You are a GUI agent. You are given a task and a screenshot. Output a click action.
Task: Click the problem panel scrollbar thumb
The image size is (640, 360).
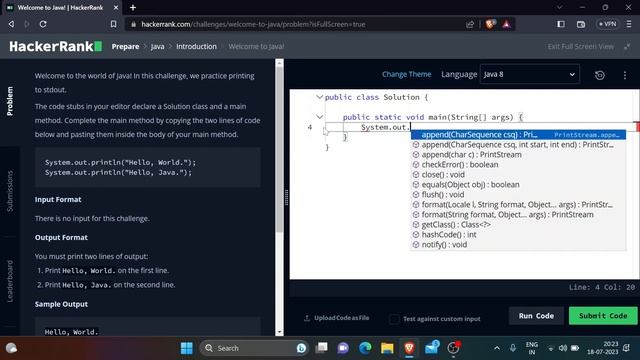click(x=279, y=149)
